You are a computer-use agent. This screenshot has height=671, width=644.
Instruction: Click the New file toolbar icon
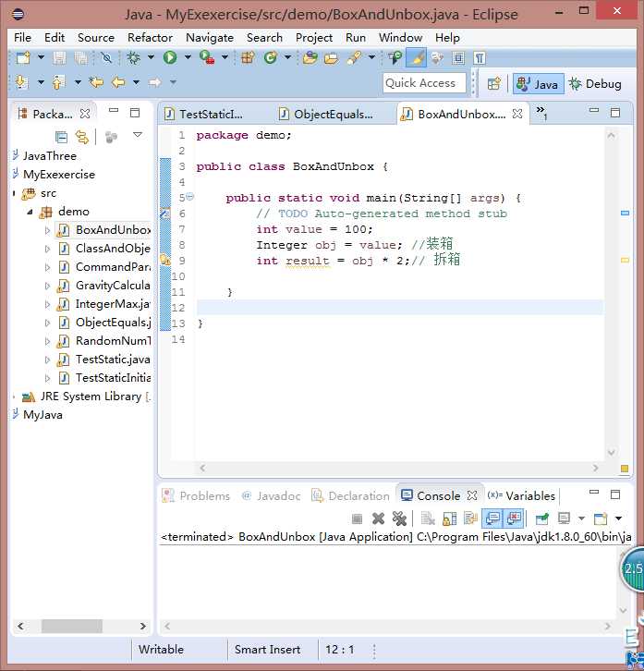click(x=23, y=57)
